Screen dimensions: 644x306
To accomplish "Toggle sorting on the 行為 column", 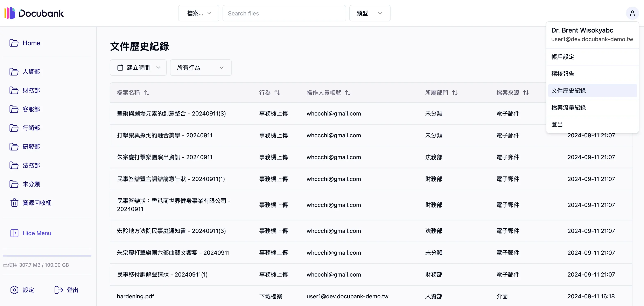I will (277, 92).
